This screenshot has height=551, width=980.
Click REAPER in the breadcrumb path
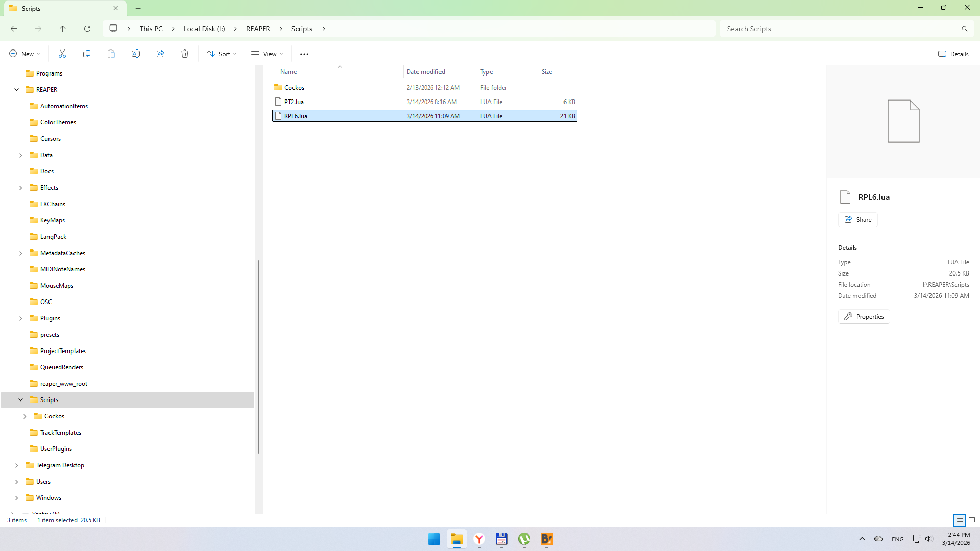258,29
